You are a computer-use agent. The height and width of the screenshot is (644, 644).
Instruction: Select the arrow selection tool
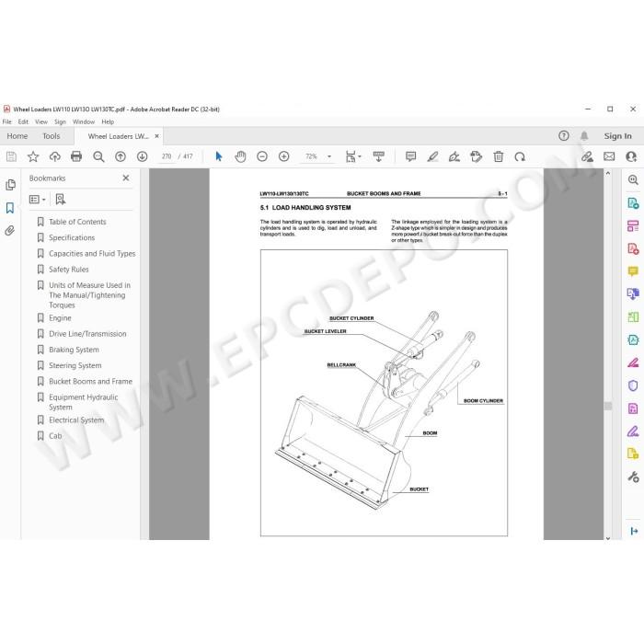point(219,156)
